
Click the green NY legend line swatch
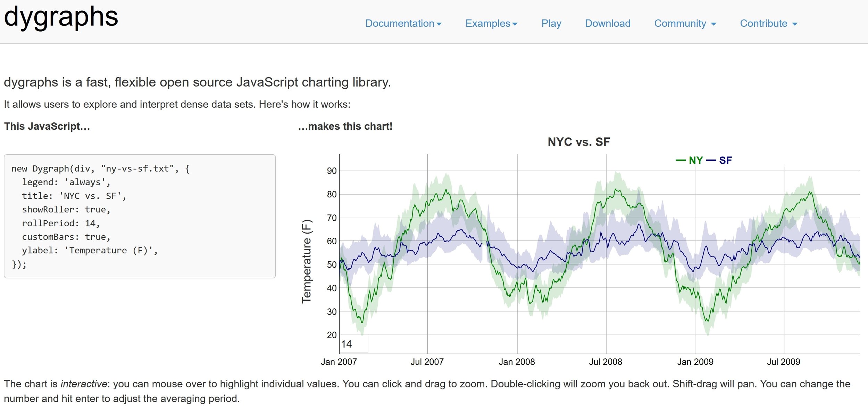point(681,161)
